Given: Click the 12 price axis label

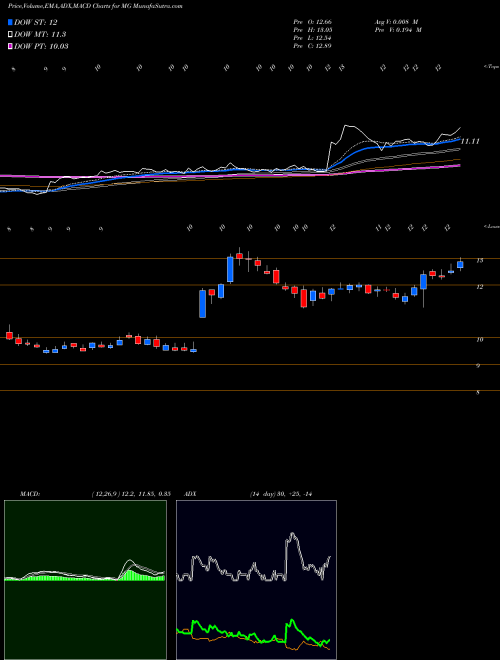Looking at the screenshot, I should (479, 287).
